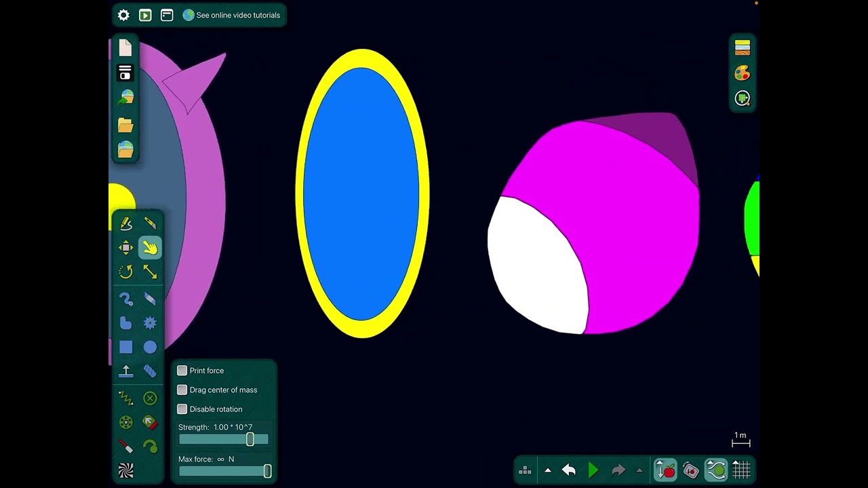This screenshot has height=488, width=868.
Task: Click the Strength slider handle
Action: [x=250, y=439]
